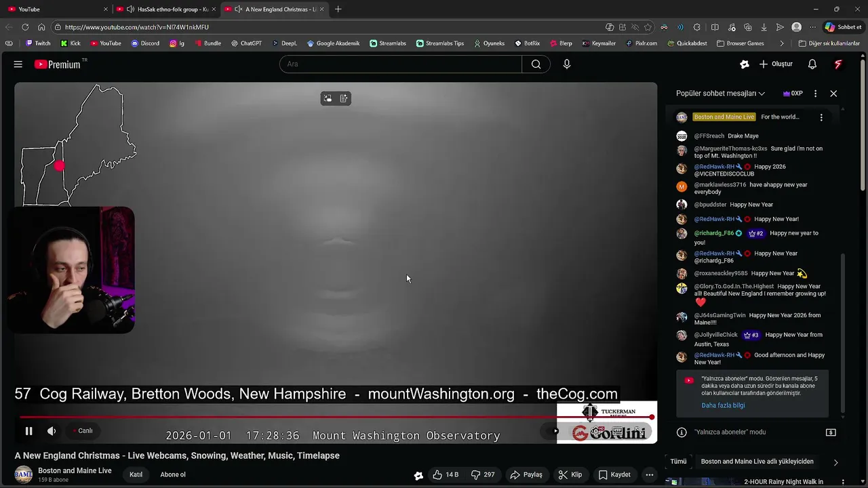Open Boston and Maine Live channel avatar
Viewport: 868px width, 488px height.
point(24,474)
